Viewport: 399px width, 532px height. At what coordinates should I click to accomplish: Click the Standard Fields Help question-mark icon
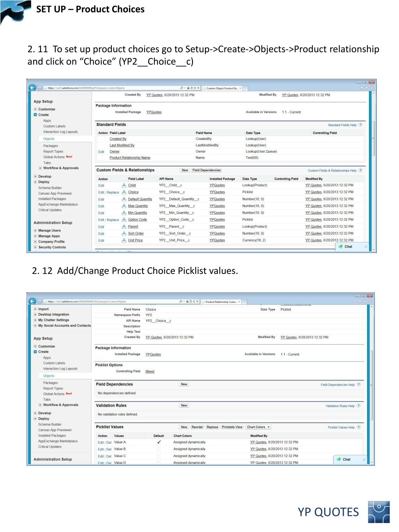360,125
